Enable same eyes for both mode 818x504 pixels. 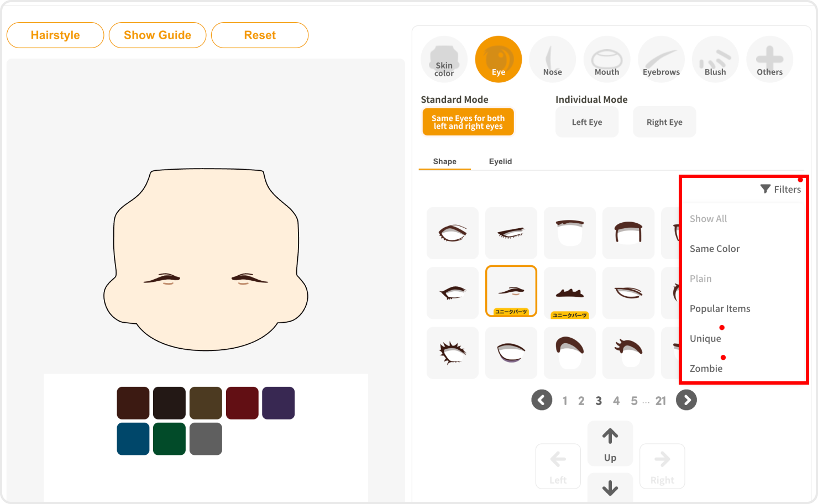tap(468, 122)
